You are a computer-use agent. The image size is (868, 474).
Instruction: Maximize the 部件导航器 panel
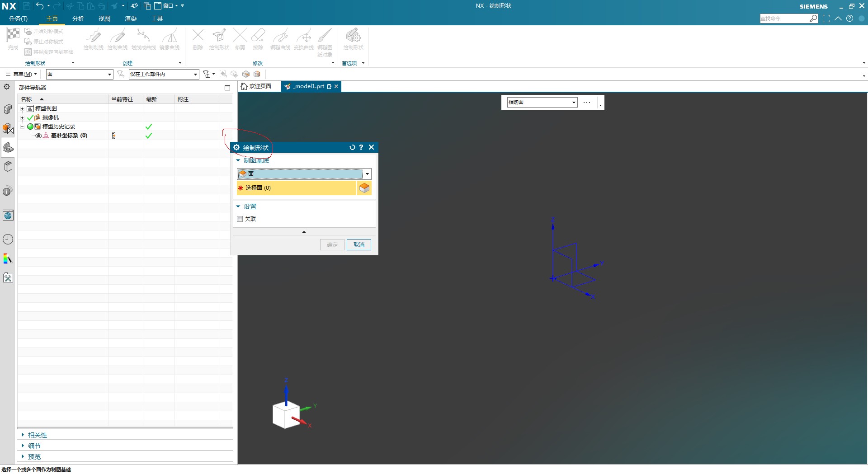[227, 88]
